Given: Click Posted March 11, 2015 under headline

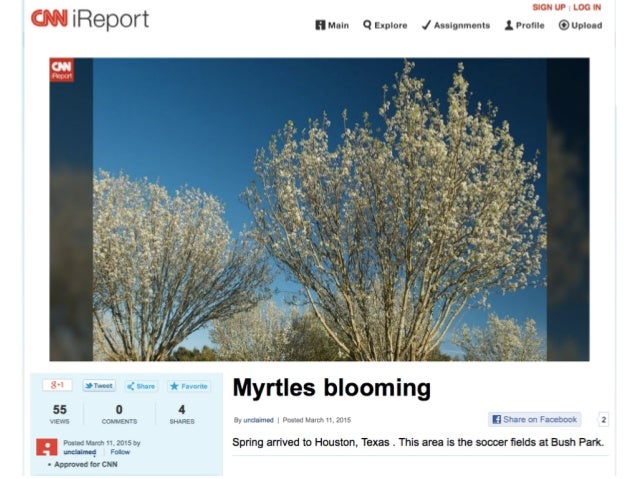Looking at the screenshot, I should (317, 420).
